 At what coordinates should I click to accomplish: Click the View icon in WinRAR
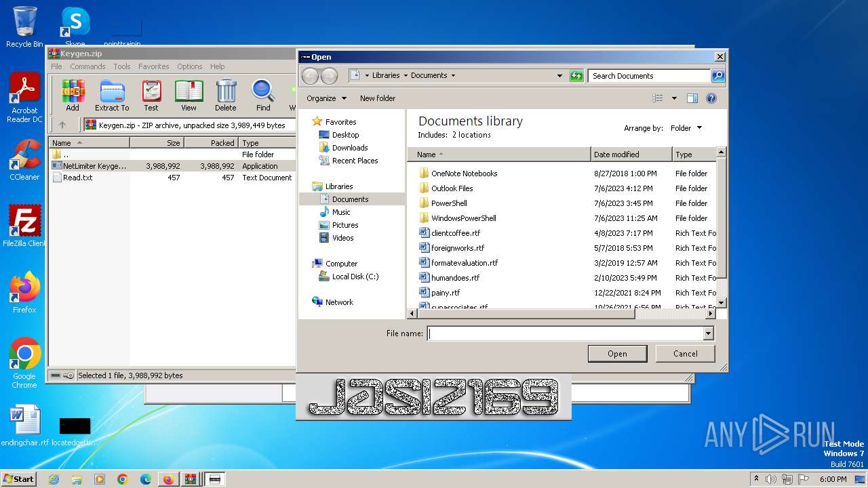(x=189, y=95)
